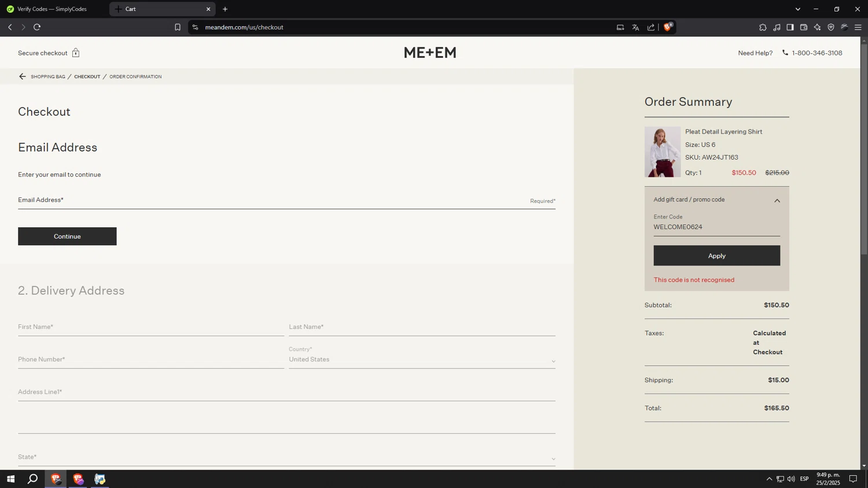Click the Phone Number field
This screenshot has width=868, height=488.
(151, 359)
